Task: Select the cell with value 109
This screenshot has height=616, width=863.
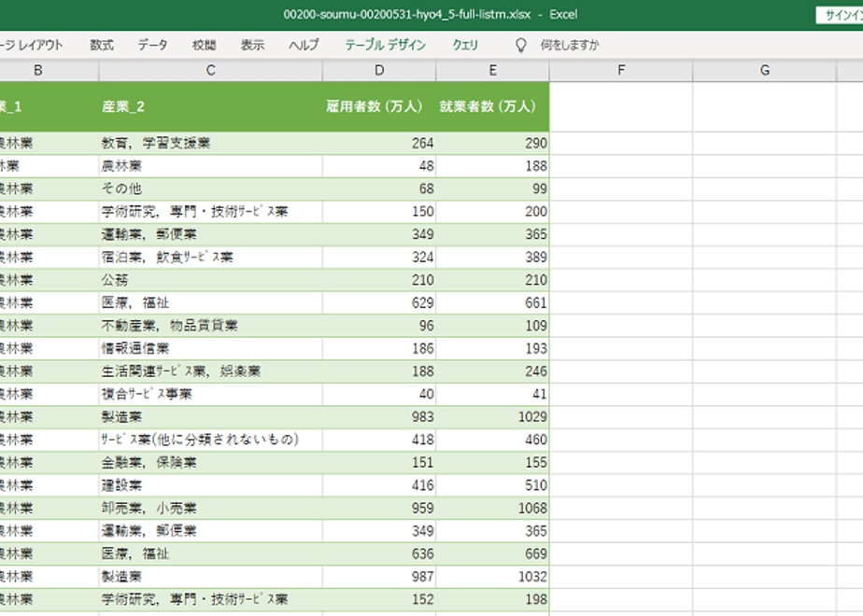Action: pos(492,326)
